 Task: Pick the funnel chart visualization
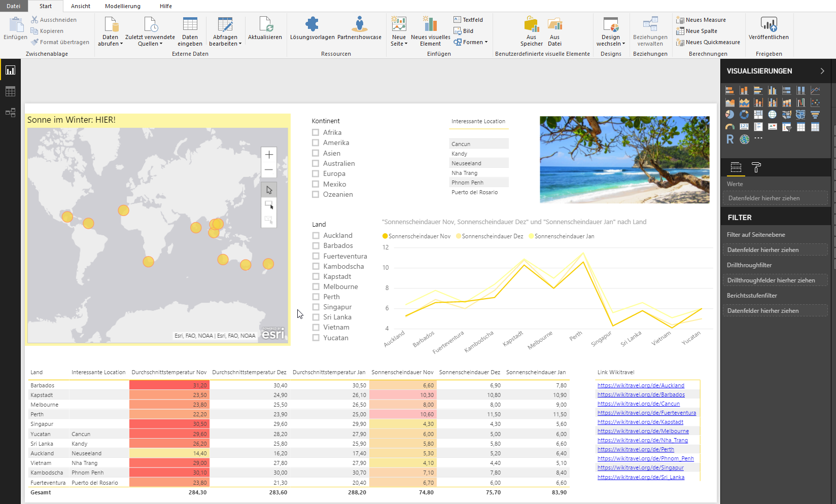[815, 115]
